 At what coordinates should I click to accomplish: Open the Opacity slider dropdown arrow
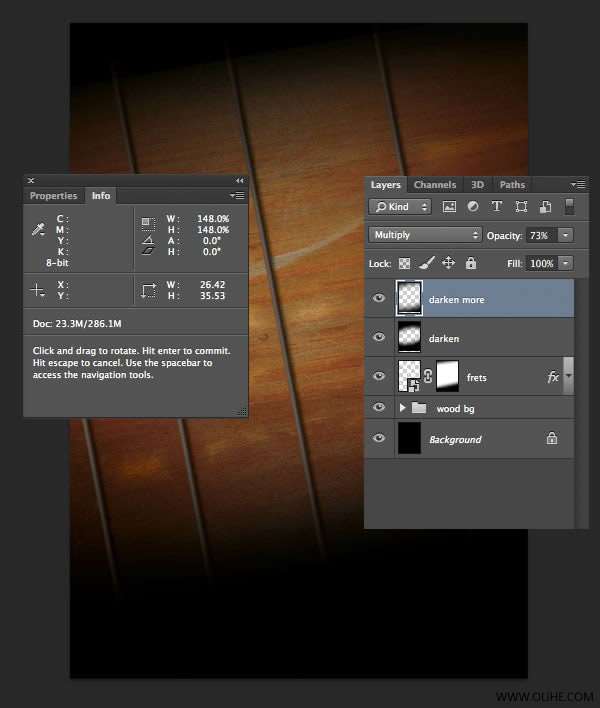point(566,235)
